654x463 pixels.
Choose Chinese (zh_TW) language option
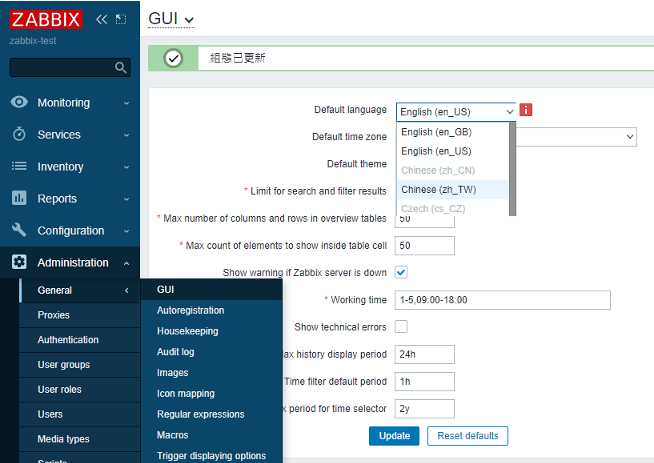click(x=452, y=189)
